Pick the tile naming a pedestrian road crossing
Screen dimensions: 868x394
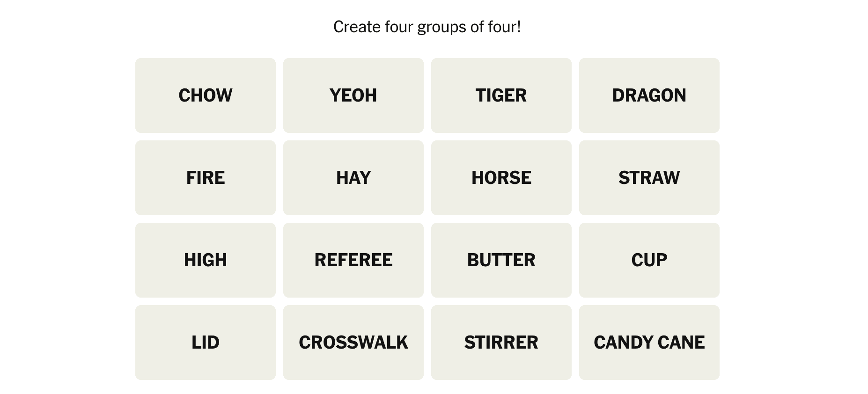click(x=353, y=343)
